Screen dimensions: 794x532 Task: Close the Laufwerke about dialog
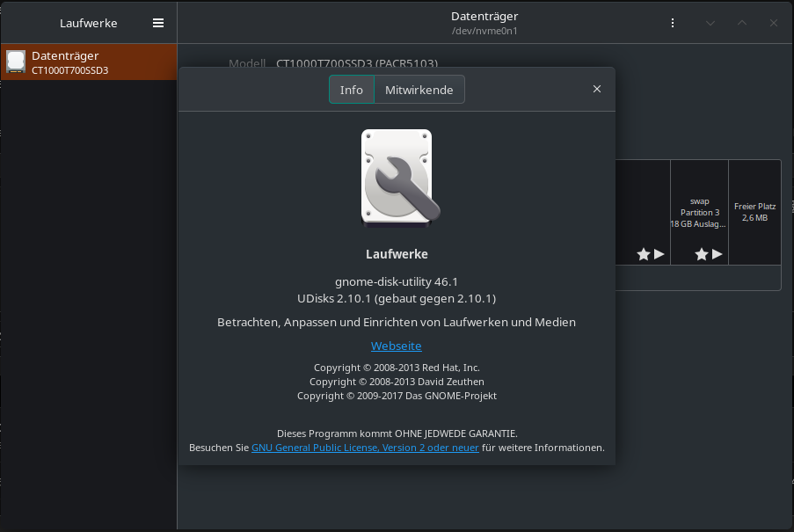(597, 89)
